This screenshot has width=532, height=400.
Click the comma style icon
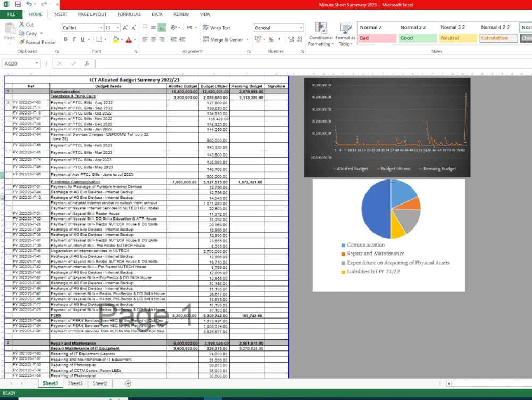(279, 39)
